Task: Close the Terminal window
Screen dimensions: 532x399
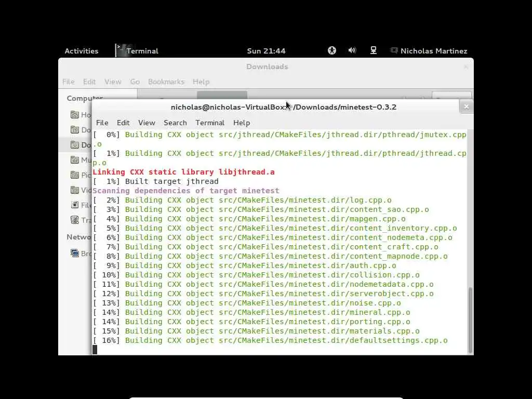Action: (x=466, y=107)
